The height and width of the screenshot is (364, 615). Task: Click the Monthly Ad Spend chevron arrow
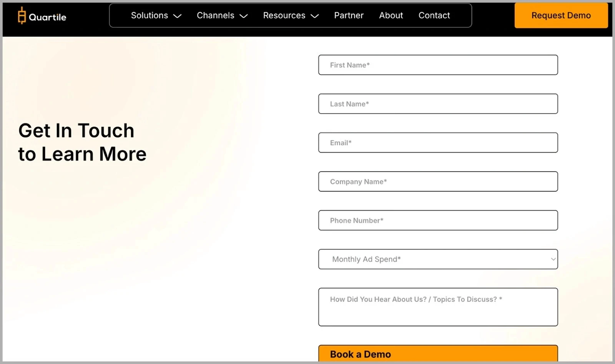tap(553, 259)
